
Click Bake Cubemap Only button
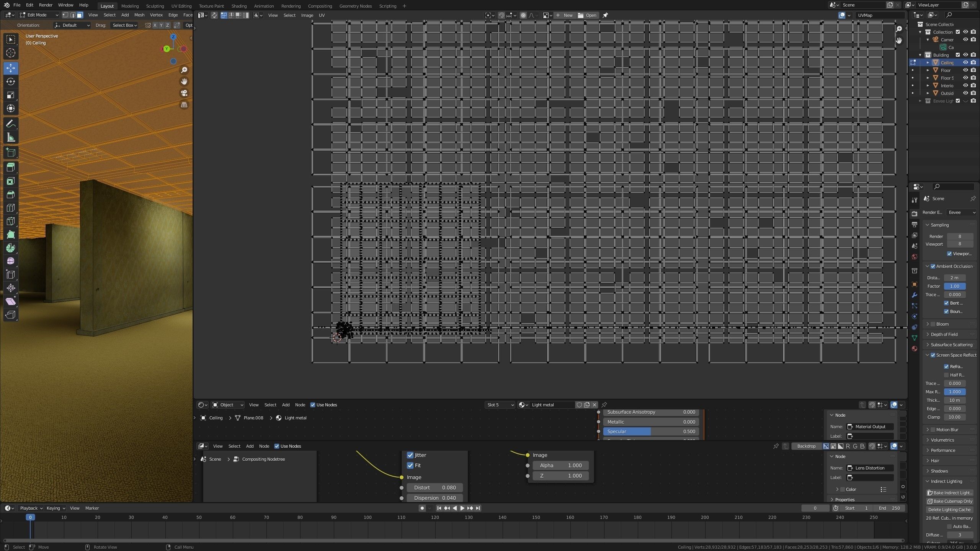(950, 501)
